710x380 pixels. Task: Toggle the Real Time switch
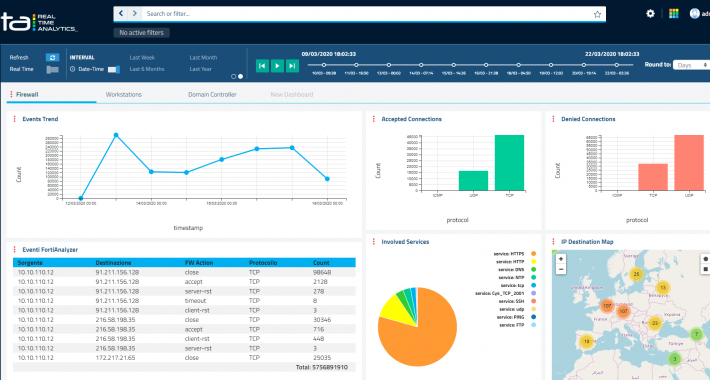click(53, 69)
